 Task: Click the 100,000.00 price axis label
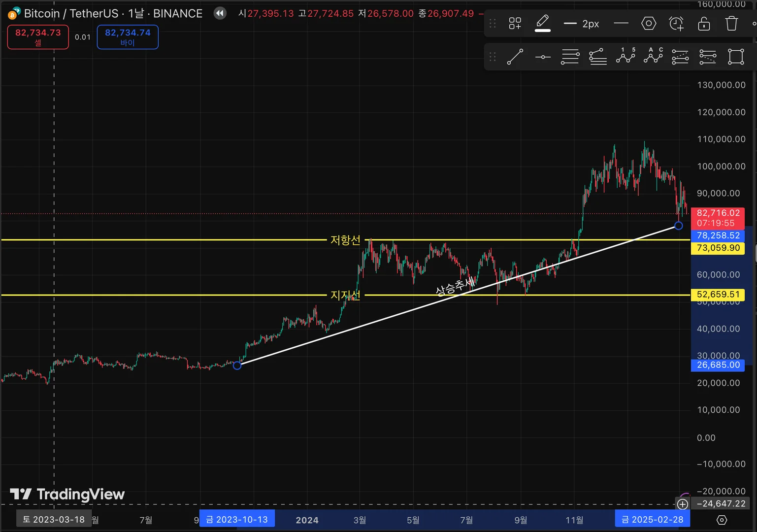721,166
